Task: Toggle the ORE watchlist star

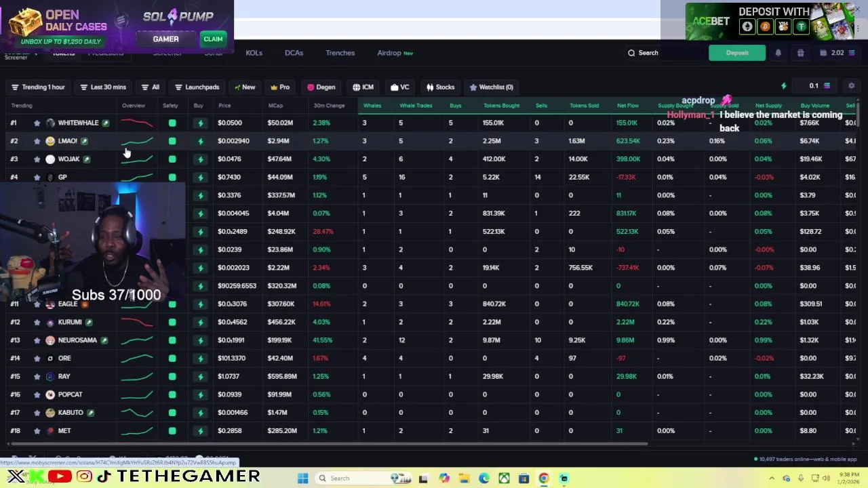Action: pyautogui.click(x=37, y=359)
